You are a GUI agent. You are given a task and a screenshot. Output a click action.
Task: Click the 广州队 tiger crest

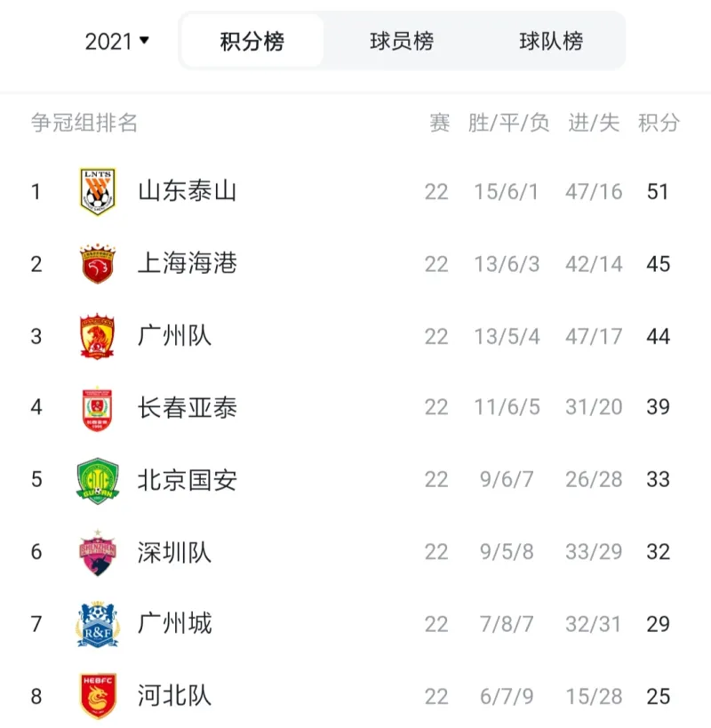(97, 336)
